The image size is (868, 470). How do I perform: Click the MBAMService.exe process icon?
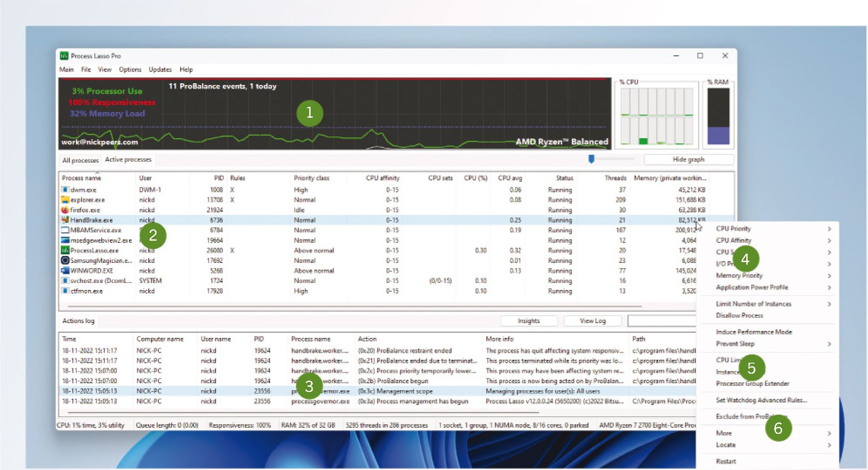click(x=65, y=230)
